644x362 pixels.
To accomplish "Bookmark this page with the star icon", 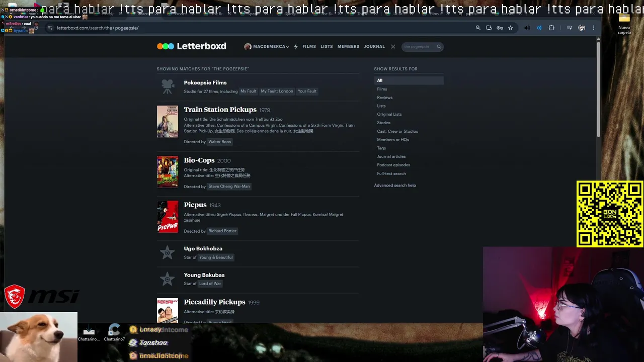I will [x=510, y=28].
